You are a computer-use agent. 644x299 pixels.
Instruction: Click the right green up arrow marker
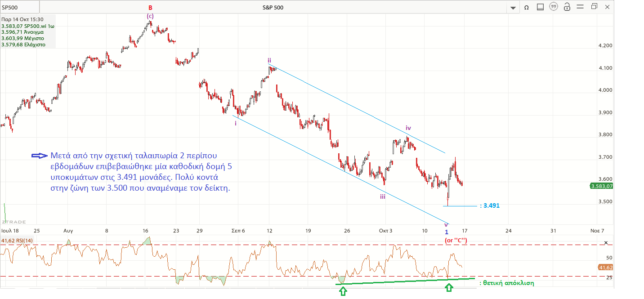449,288
